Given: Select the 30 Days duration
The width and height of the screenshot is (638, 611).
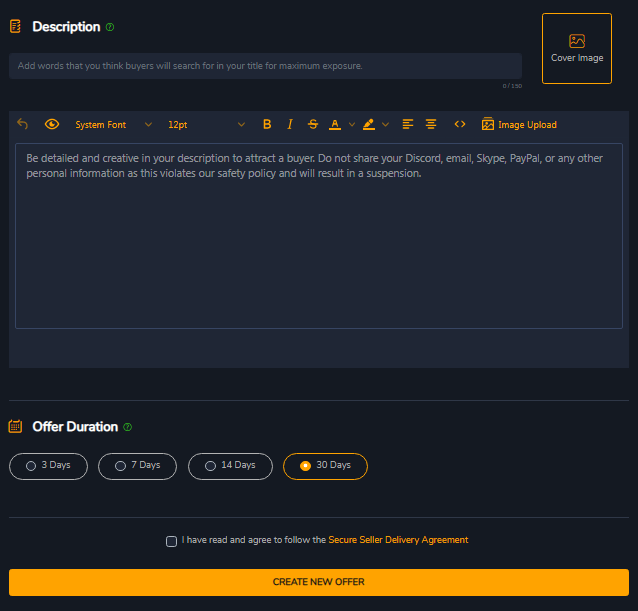Looking at the screenshot, I should pos(326,466).
